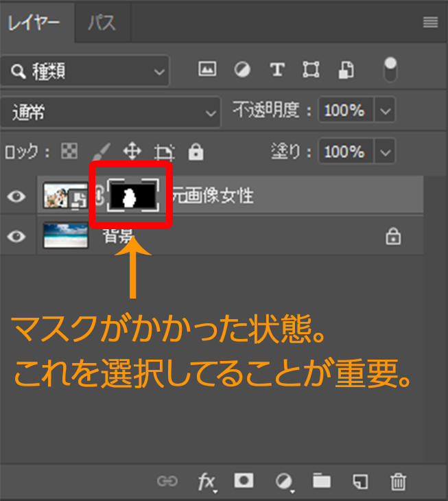Click the lock position move icon

(x=131, y=151)
